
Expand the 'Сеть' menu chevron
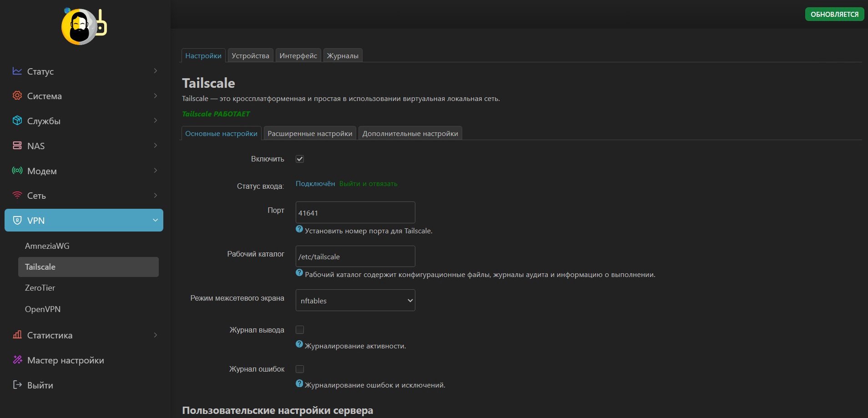(x=156, y=195)
